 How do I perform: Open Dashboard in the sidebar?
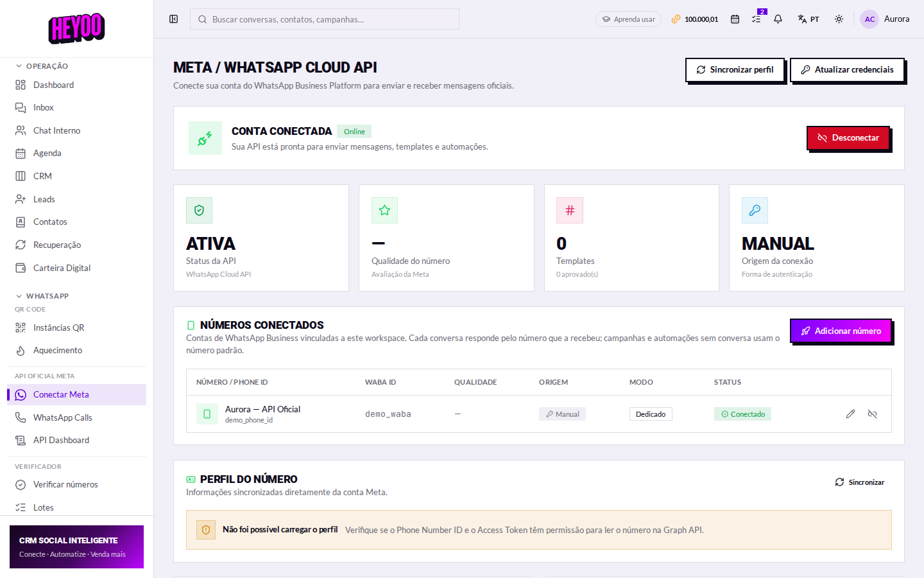(76, 85)
